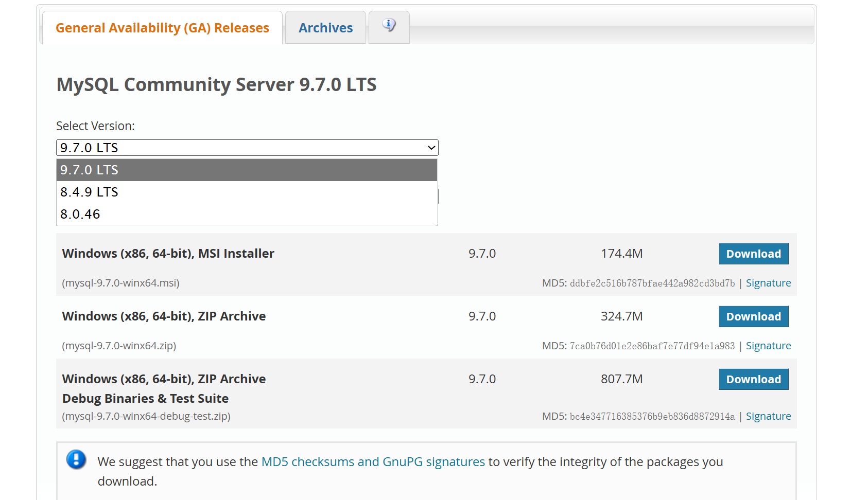Click the MD5 hash 7ca0b76d01e2e86baf7e77df94e1a983

point(652,346)
